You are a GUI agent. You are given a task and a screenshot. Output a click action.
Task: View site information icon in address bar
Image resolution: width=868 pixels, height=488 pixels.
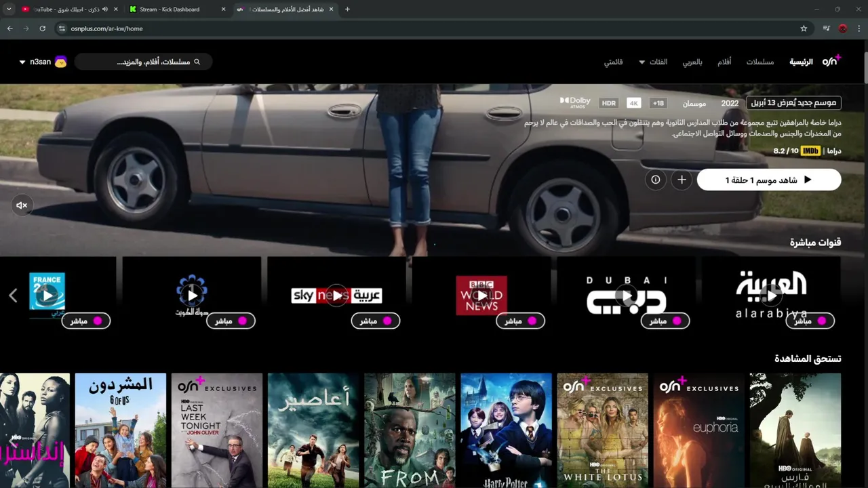[x=62, y=28]
